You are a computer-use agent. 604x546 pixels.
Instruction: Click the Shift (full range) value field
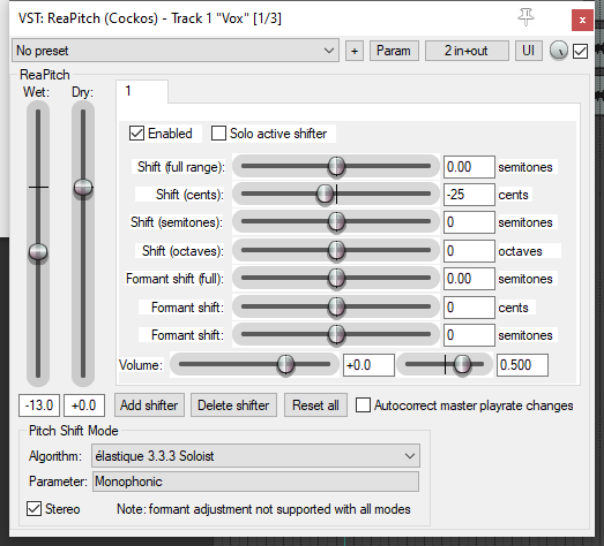[x=469, y=167]
